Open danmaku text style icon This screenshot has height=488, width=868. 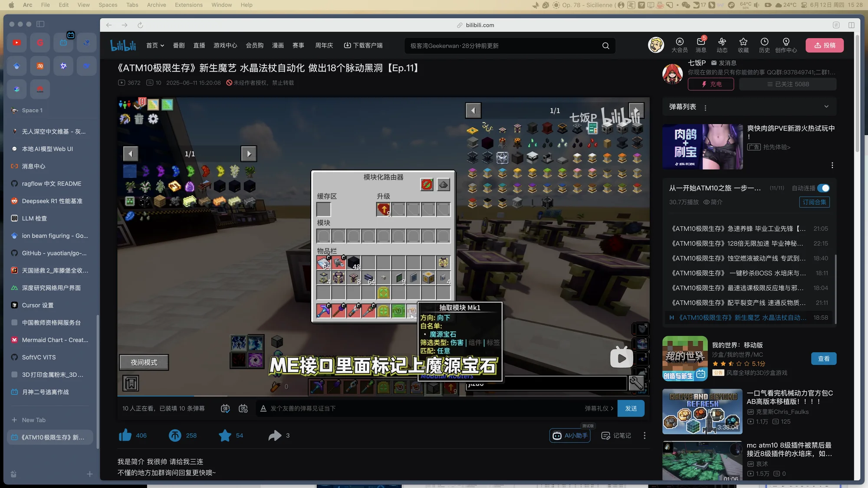[263, 408]
